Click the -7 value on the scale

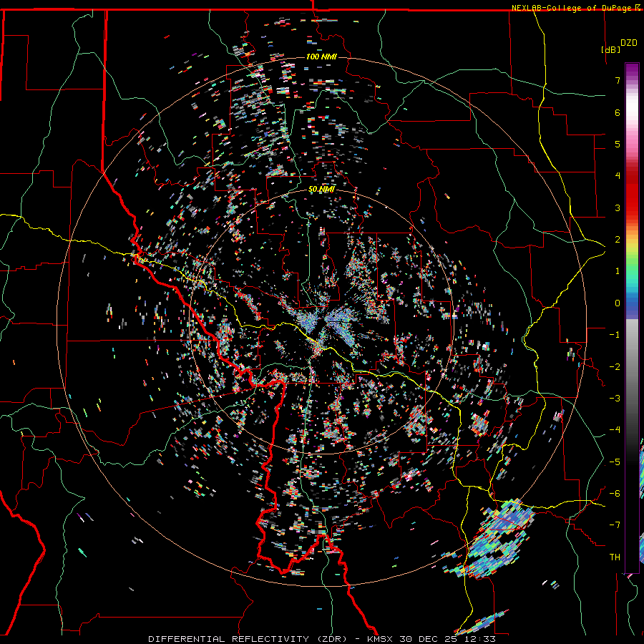coord(615,525)
